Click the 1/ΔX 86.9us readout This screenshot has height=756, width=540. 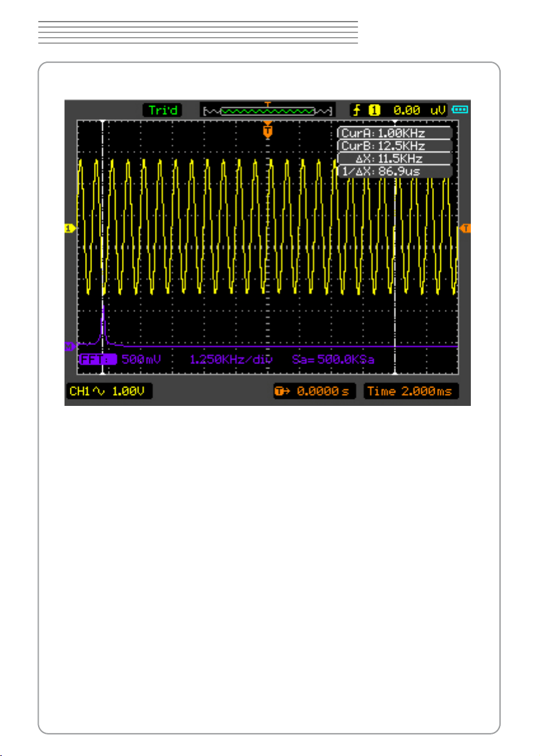(x=394, y=171)
